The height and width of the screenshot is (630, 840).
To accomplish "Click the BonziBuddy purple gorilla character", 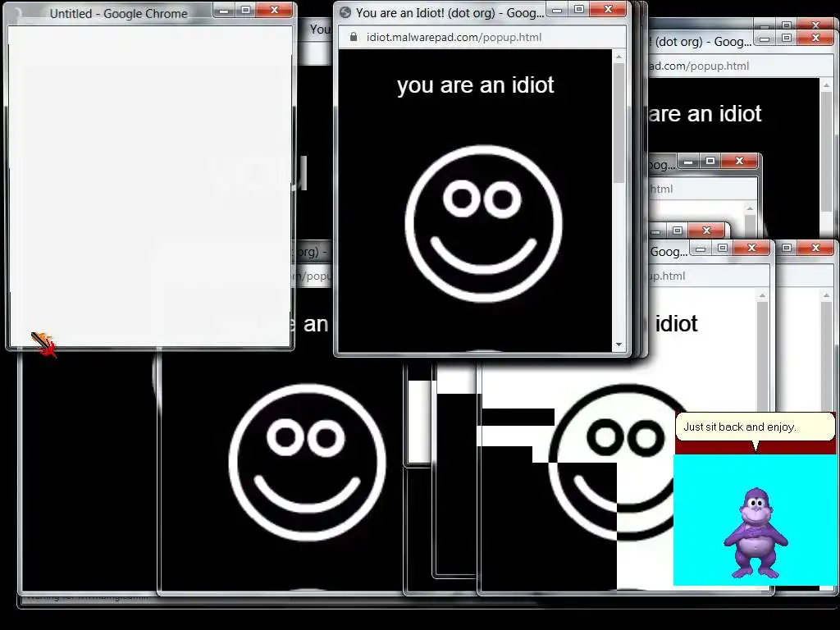I will click(x=756, y=532).
